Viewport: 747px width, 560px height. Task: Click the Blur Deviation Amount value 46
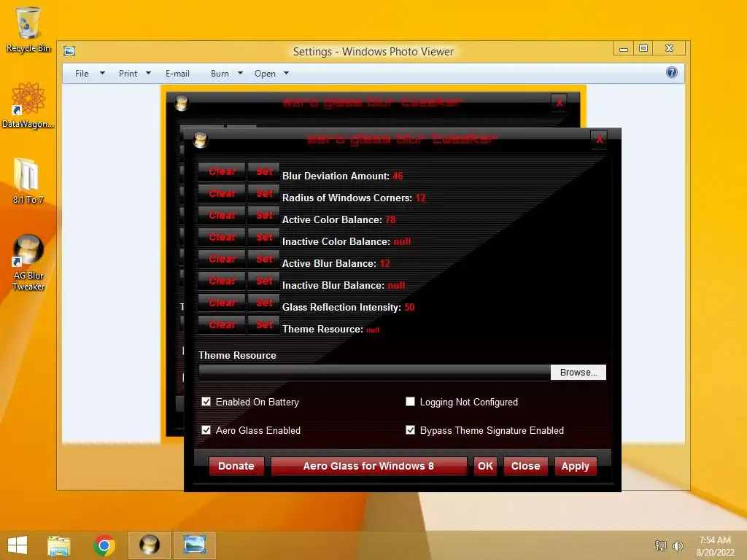(398, 176)
